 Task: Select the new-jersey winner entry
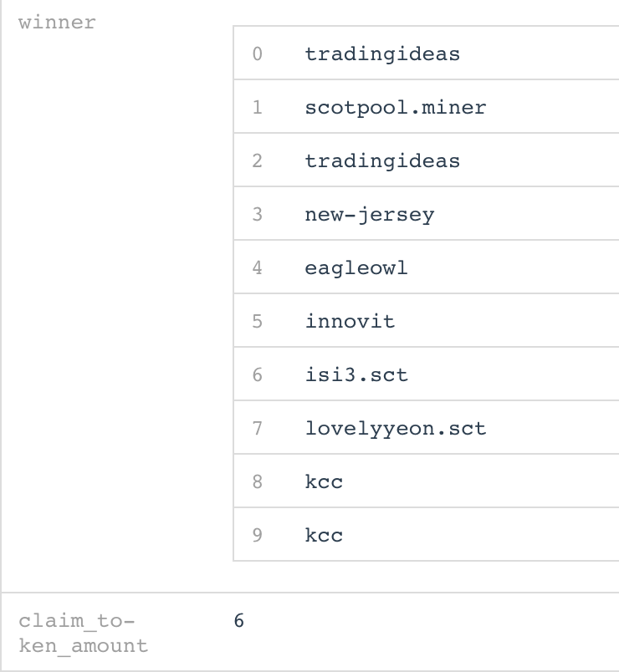point(370,214)
